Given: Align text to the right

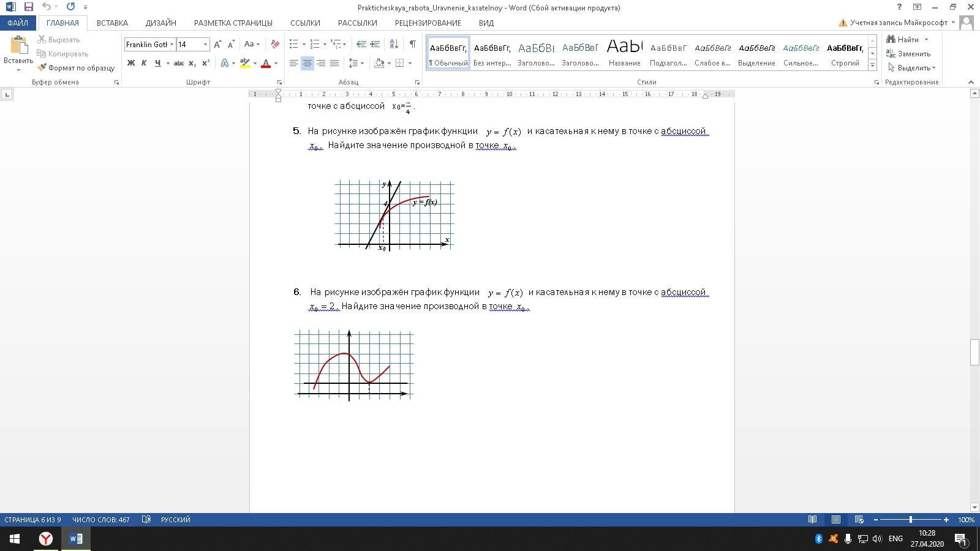Looking at the screenshot, I should pos(321,63).
